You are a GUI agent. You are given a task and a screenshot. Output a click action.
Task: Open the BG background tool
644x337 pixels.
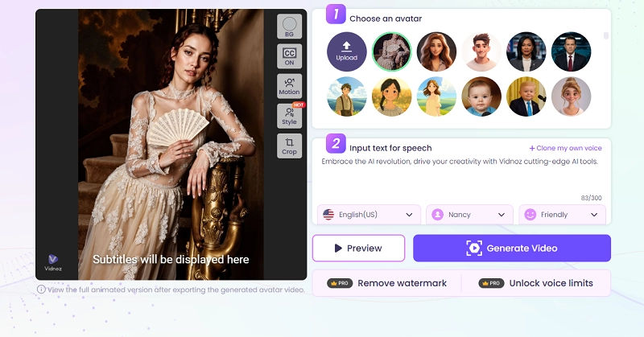point(289,27)
